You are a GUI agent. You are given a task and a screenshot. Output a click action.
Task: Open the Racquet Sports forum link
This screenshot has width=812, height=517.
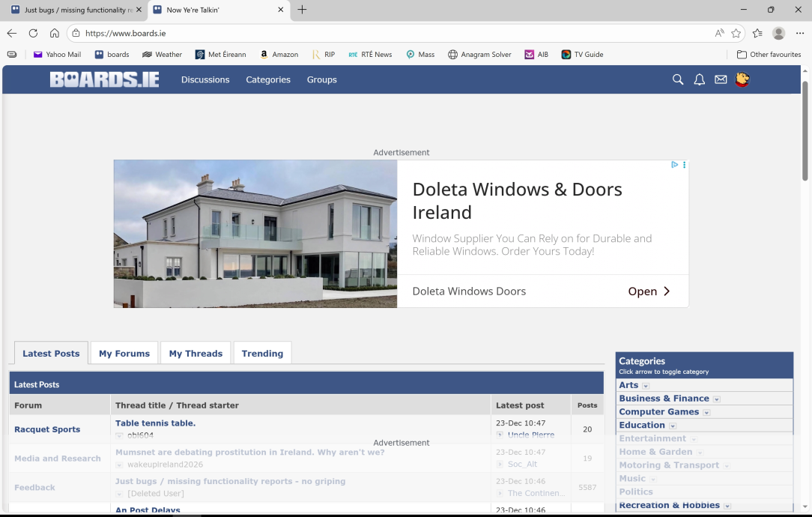pyautogui.click(x=47, y=429)
